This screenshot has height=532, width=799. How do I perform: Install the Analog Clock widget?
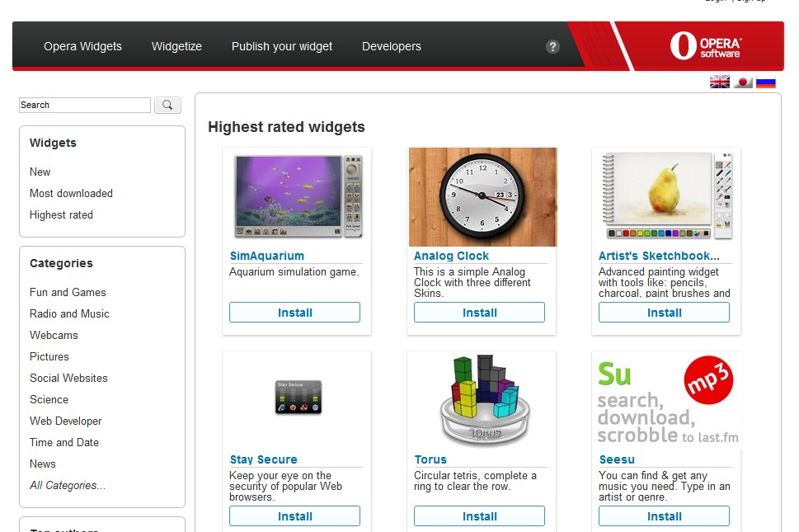480,313
